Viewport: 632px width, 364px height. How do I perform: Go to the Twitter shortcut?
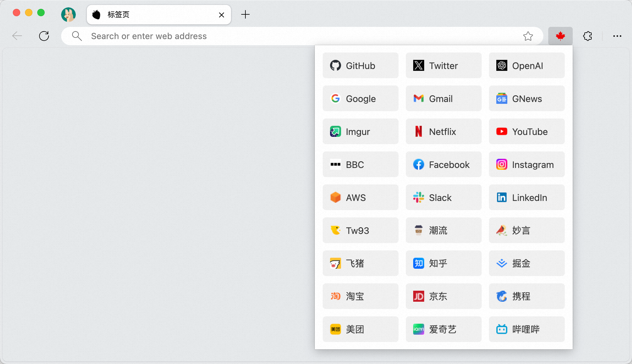(443, 66)
